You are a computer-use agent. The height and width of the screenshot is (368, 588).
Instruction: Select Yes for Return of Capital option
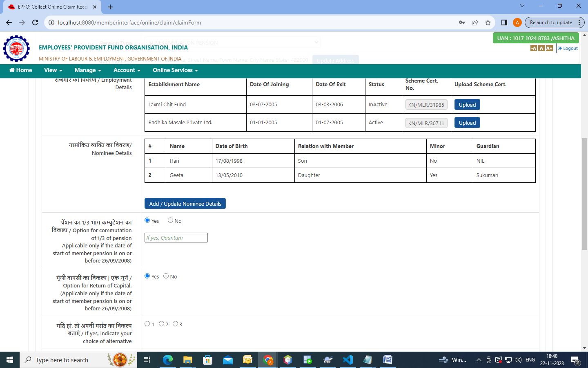coord(147,276)
